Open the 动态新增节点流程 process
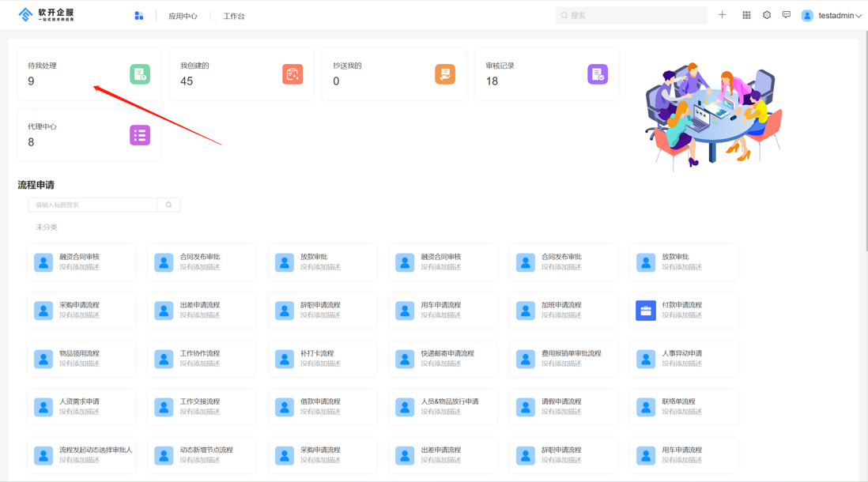 click(x=202, y=455)
